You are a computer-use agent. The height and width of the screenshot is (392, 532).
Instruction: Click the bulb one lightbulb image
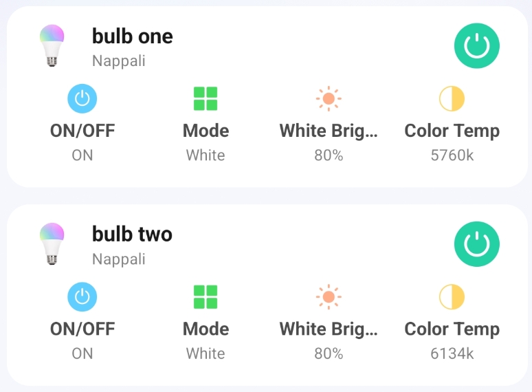52,45
